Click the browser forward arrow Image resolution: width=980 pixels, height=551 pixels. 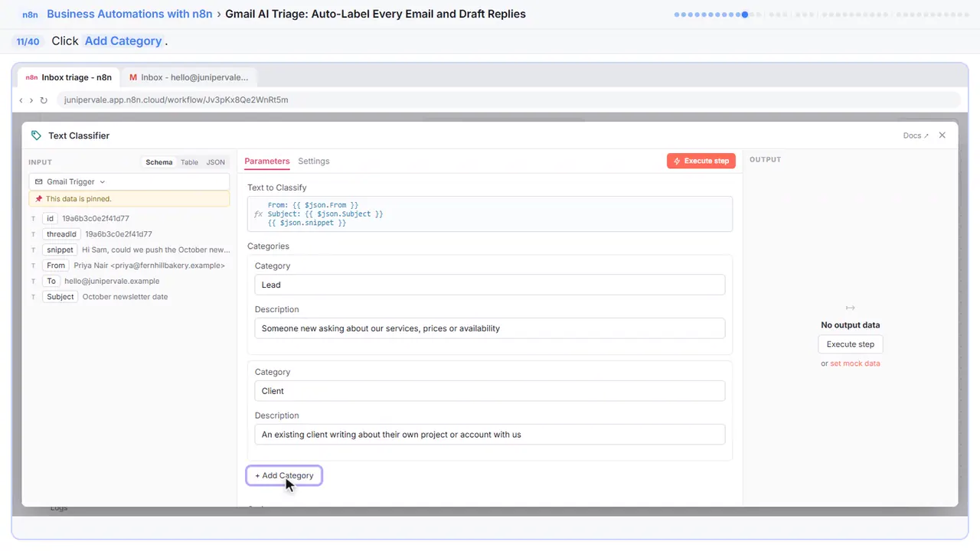pos(31,100)
